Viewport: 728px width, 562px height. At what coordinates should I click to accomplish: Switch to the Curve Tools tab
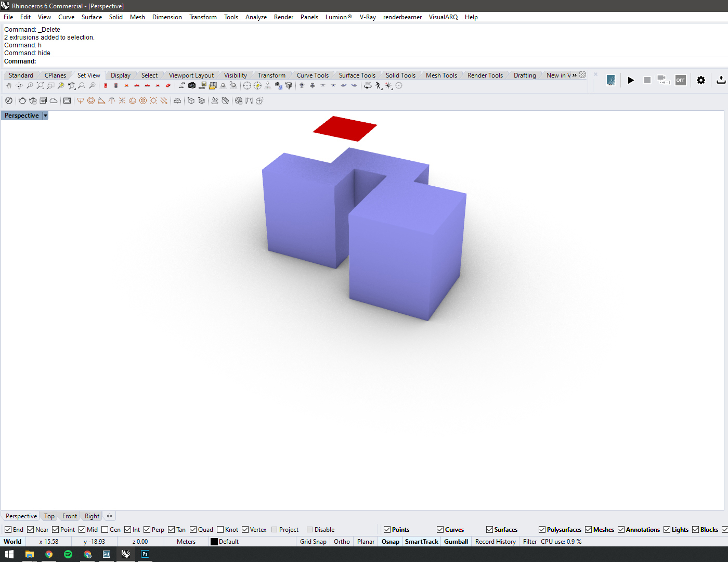(313, 75)
